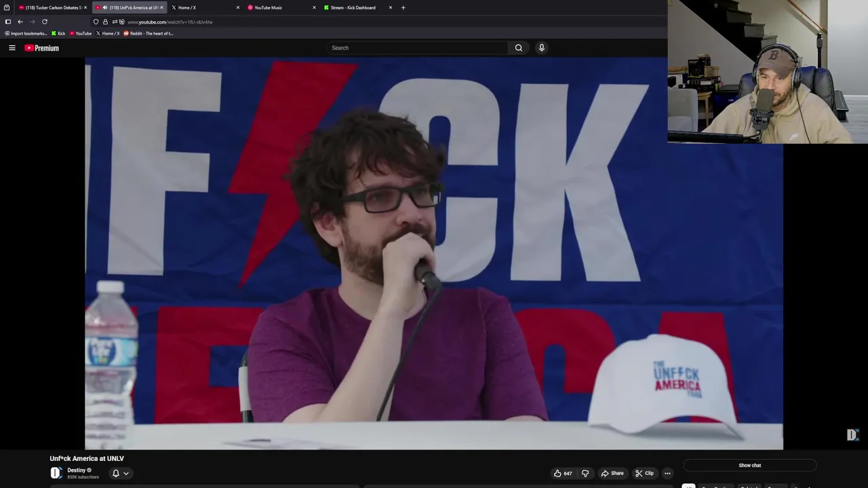Click the youtube.com address bar URL
Viewport: 868px width, 488px height.
click(170, 22)
